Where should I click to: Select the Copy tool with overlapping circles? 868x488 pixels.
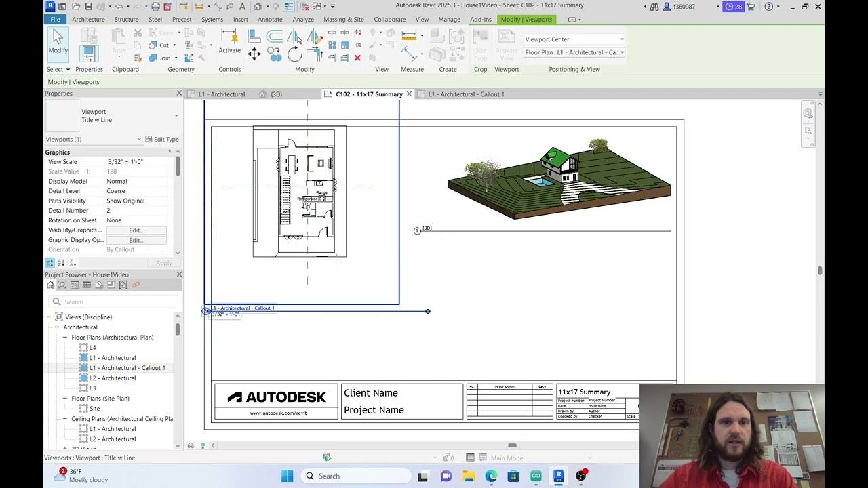coord(275,55)
